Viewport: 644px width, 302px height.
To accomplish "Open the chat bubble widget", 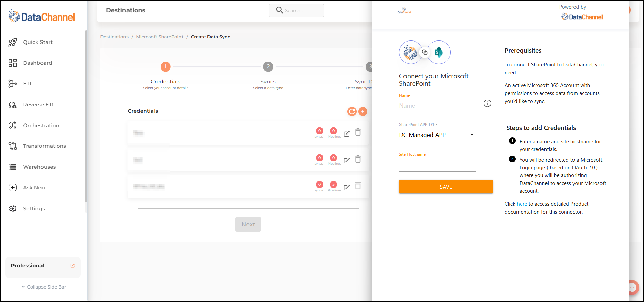I will pos(633,287).
